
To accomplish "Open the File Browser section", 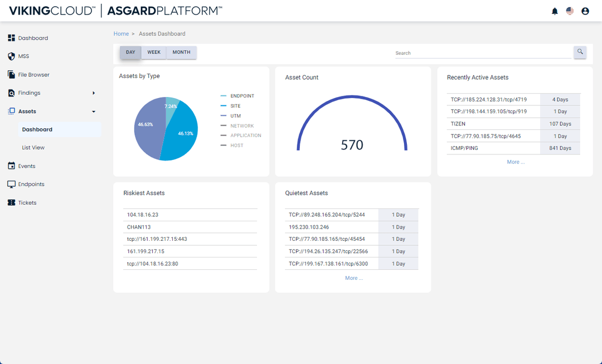I will tap(11, 74).
